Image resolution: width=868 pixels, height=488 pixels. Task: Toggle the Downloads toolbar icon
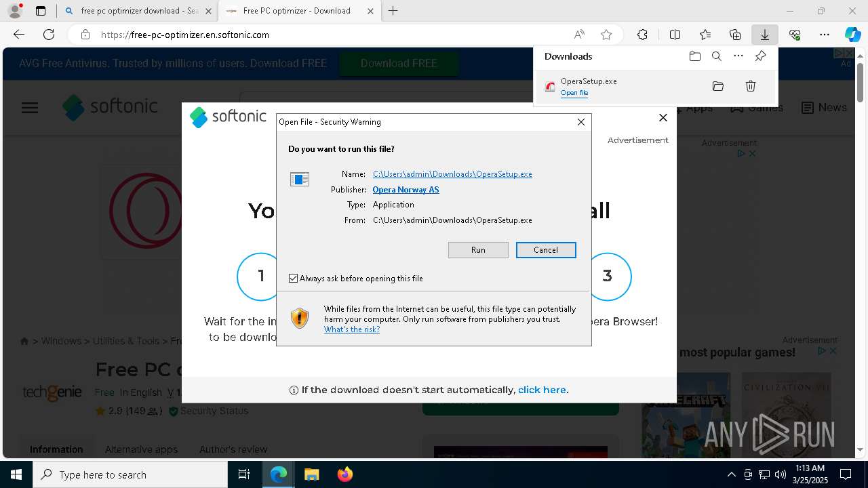765,35
